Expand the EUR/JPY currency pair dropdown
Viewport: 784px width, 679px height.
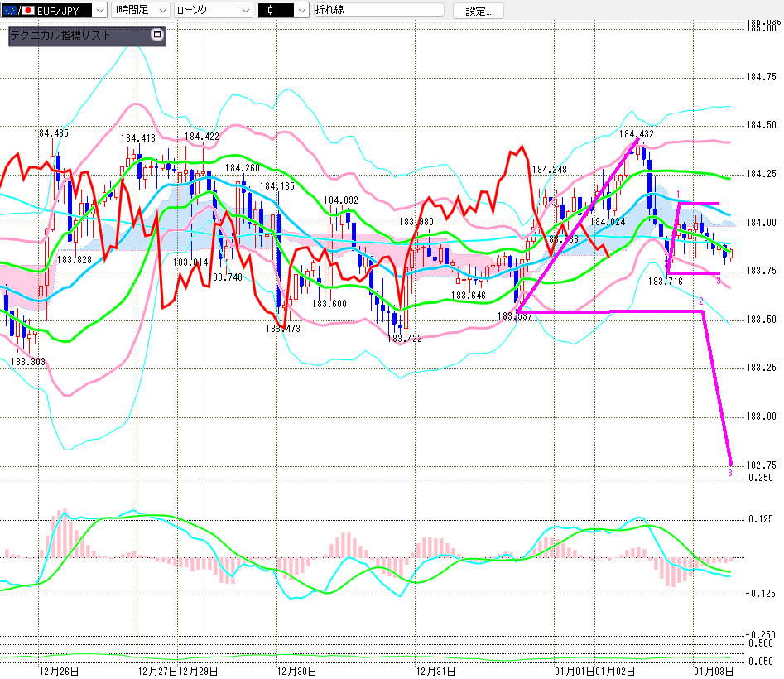(98, 11)
